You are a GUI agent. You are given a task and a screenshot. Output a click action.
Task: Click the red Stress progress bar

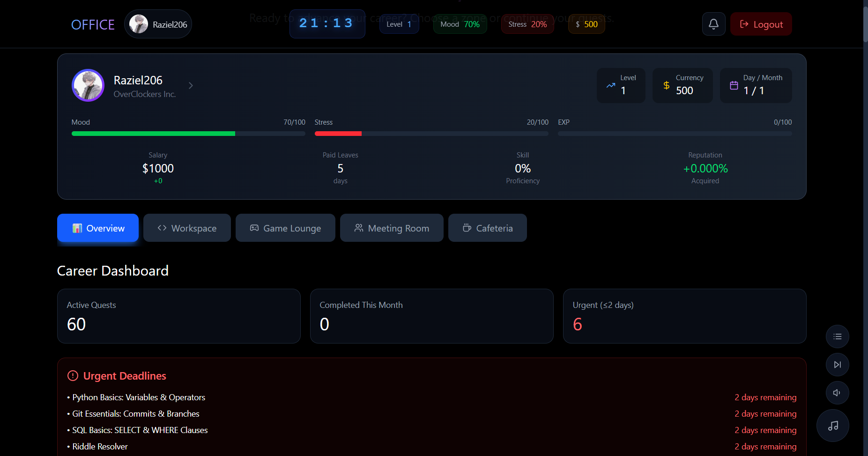[x=431, y=134]
